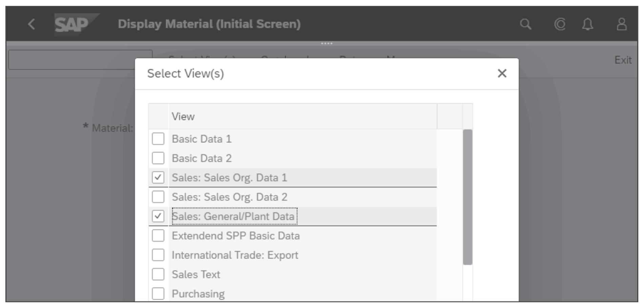This screenshot has width=644, height=307.
Task: Enable International Trade: Export view
Action: pyautogui.click(x=158, y=255)
